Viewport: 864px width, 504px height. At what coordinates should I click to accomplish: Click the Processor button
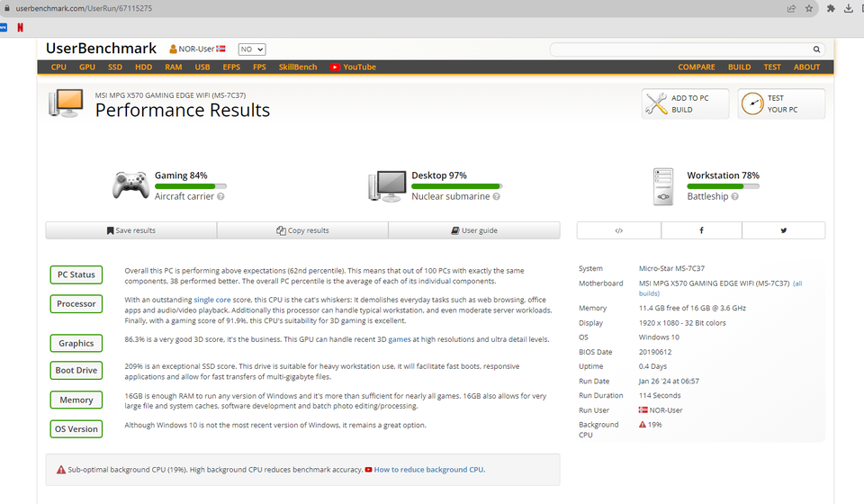[x=76, y=304]
